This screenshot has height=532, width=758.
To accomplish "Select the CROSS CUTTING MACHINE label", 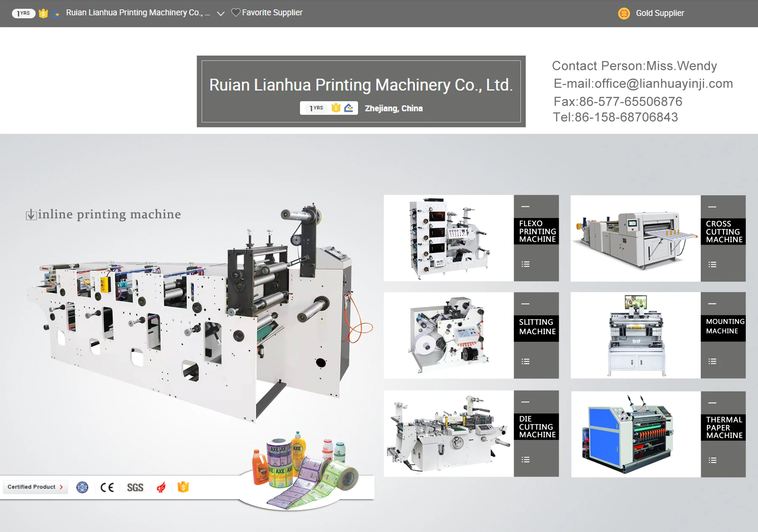I will [x=724, y=231].
